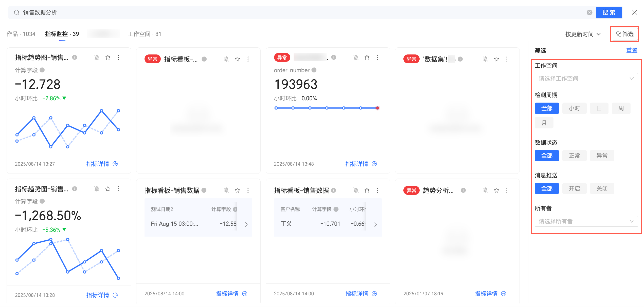
Task: Favorite the 测试日期2 指标看板 card
Action: [237, 190]
